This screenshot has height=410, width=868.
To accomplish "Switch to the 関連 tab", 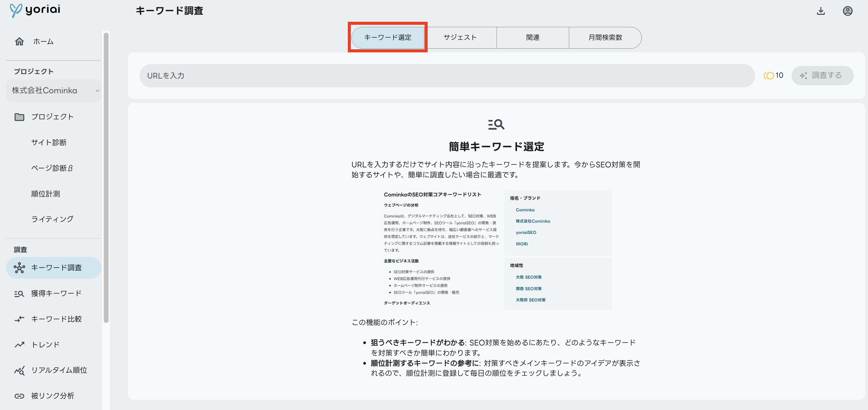I will [x=533, y=37].
